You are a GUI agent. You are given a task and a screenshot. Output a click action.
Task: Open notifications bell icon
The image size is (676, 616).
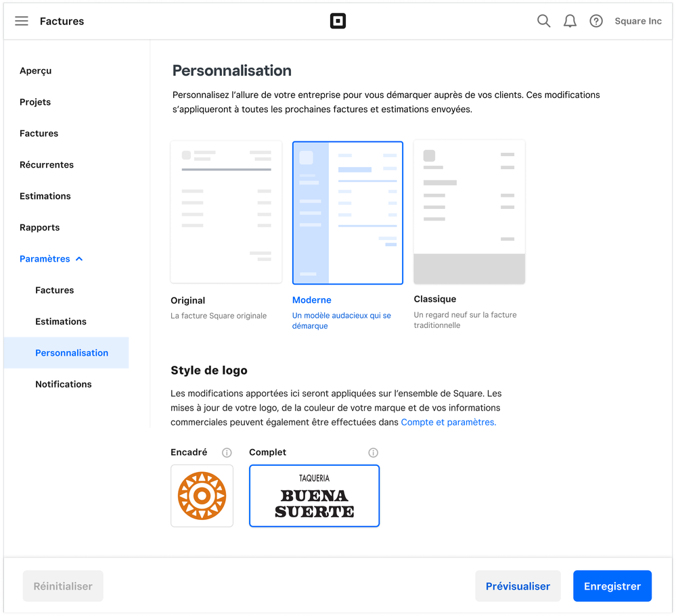tap(570, 21)
